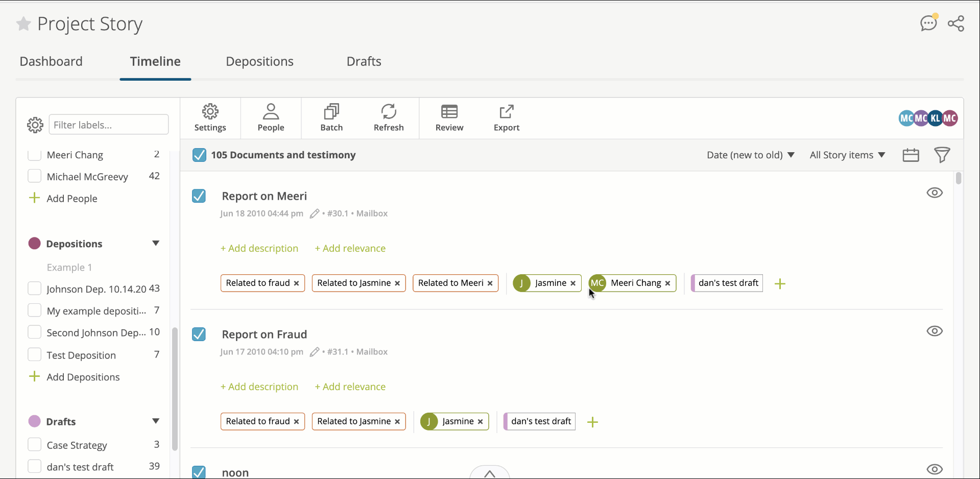
Task: Check the Johnson Dep. 10.14.20 checkbox
Action: click(34, 289)
